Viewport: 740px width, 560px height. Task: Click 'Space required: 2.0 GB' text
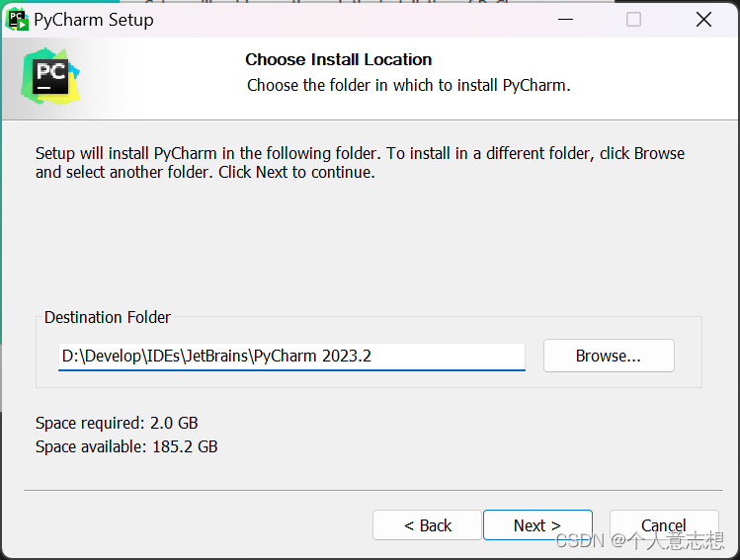pyautogui.click(x=117, y=423)
